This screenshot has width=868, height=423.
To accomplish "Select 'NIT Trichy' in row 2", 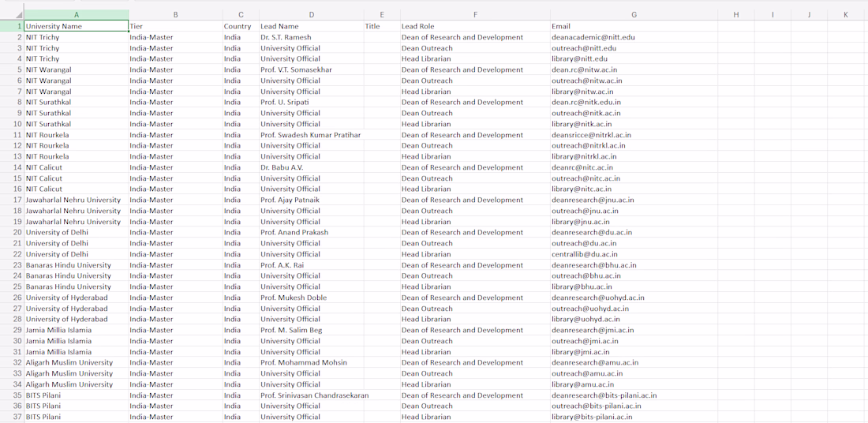I will [77, 37].
